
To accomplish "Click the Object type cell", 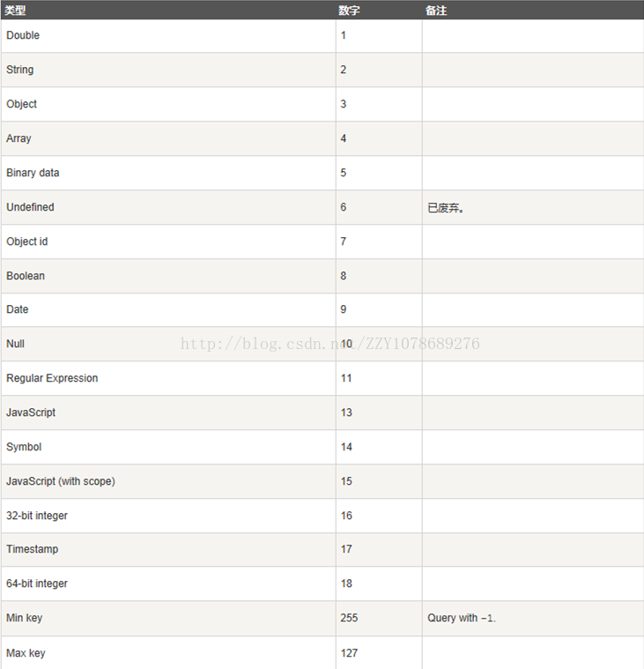I will (168, 104).
